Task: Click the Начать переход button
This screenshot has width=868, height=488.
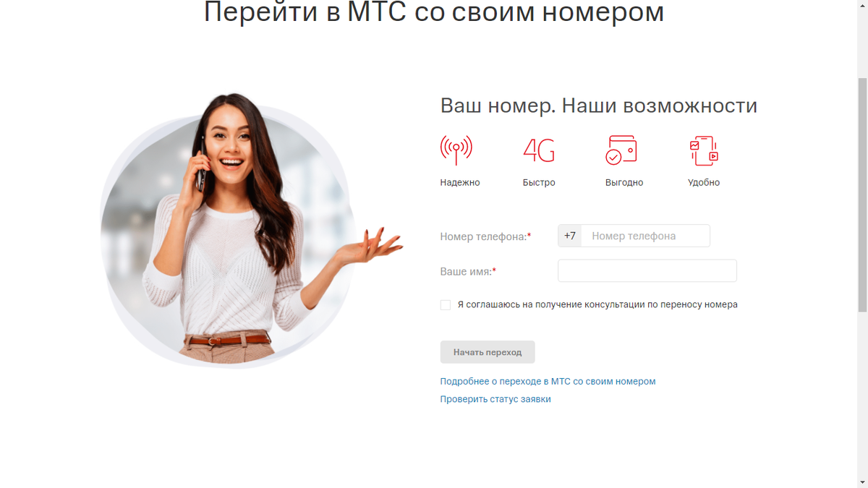Action: (x=488, y=352)
